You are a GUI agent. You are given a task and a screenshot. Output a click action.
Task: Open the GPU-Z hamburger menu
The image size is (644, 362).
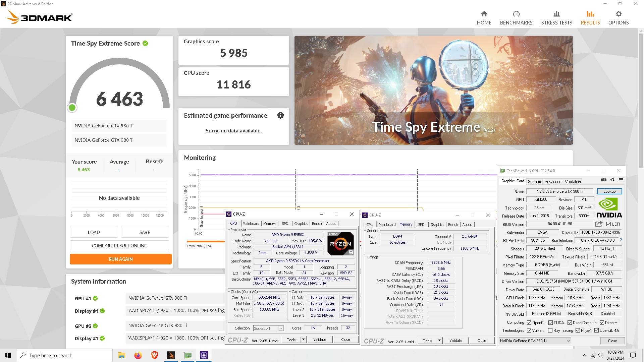pos(621,180)
